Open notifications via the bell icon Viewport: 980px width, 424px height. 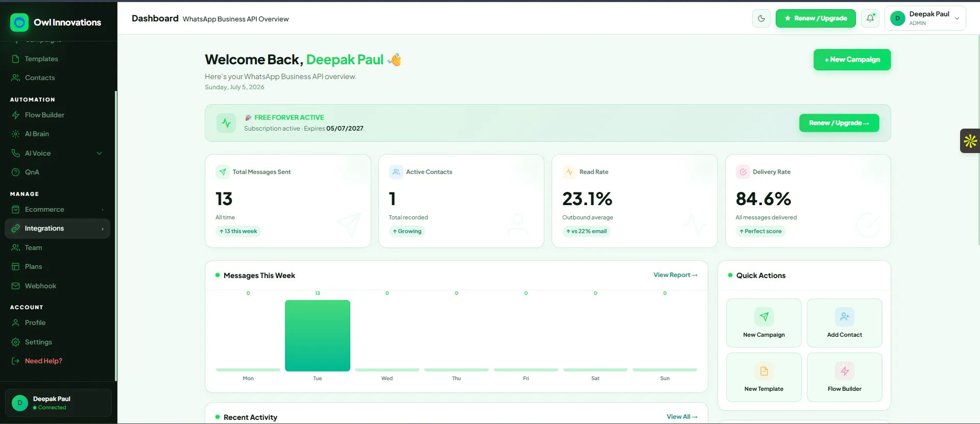tap(870, 18)
